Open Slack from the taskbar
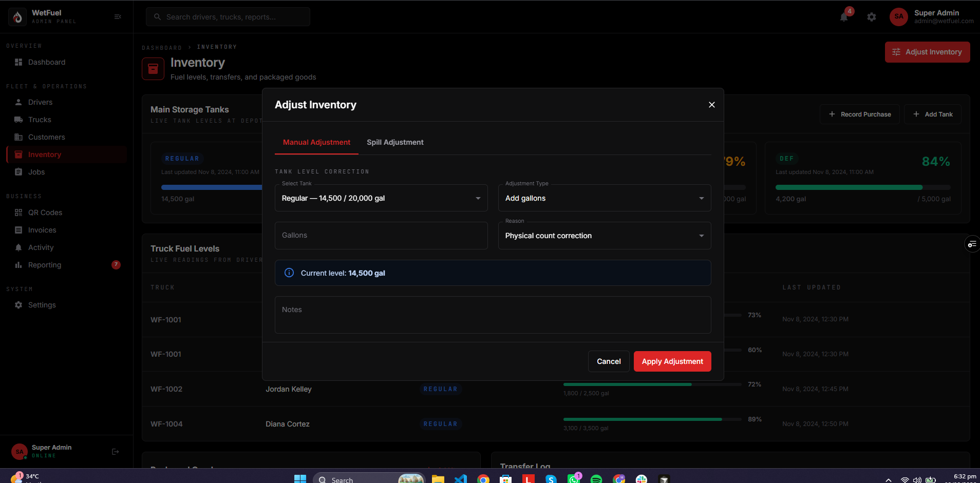Viewport: 980px width, 483px height. (642, 479)
